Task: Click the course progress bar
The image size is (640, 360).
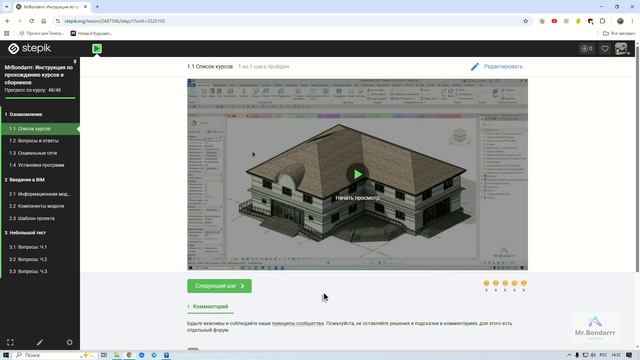Action: [x=40, y=98]
